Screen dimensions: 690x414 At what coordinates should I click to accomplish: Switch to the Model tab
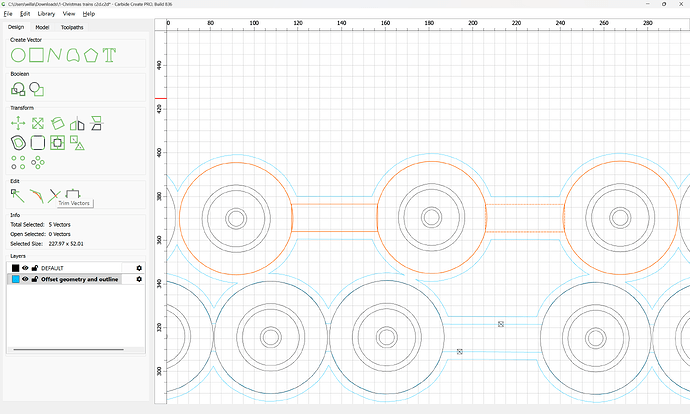click(x=42, y=27)
